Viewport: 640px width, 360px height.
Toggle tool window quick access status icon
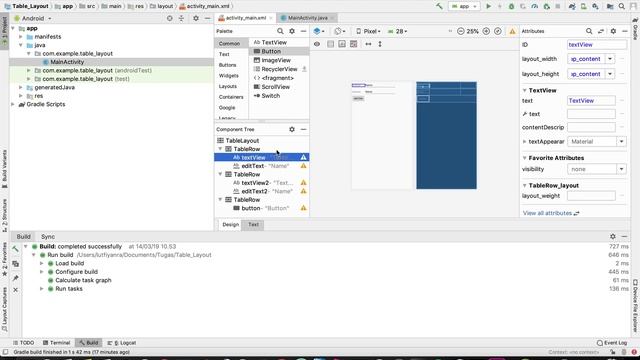click(5, 352)
